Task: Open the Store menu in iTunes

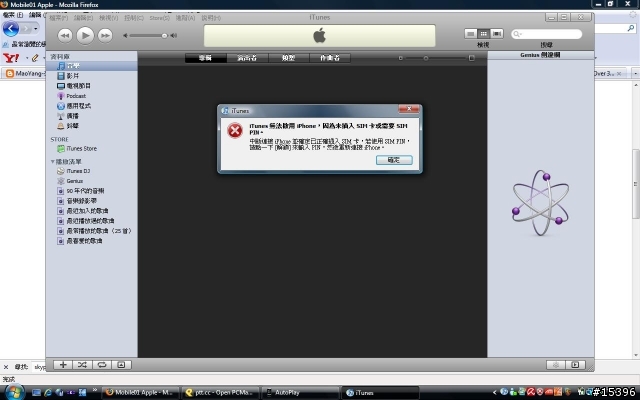Action: tap(160, 18)
